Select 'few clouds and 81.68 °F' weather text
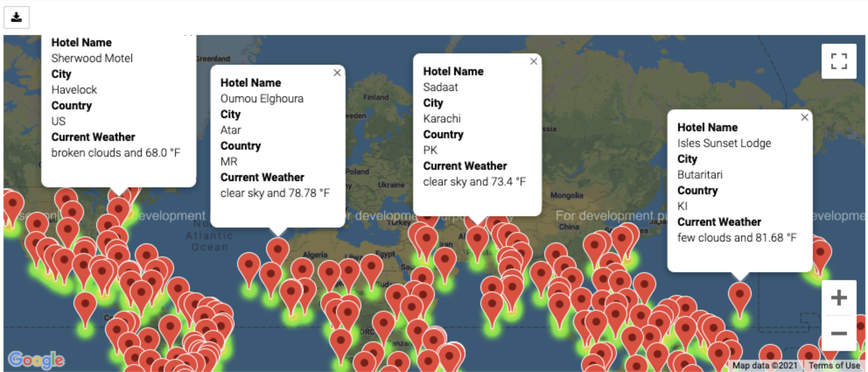868x372 pixels. pyautogui.click(x=737, y=238)
